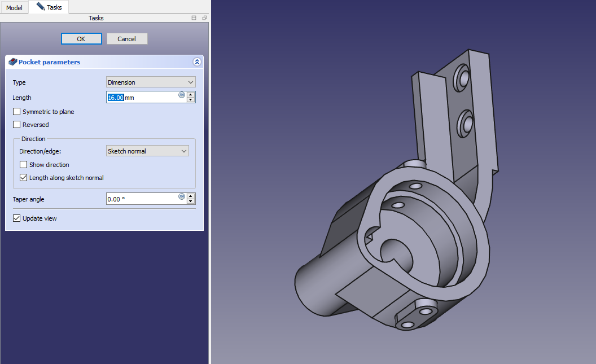The height and width of the screenshot is (364, 596).
Task: Select the Tasks tab
Action: pyautogui.click(x=49, y=7)
